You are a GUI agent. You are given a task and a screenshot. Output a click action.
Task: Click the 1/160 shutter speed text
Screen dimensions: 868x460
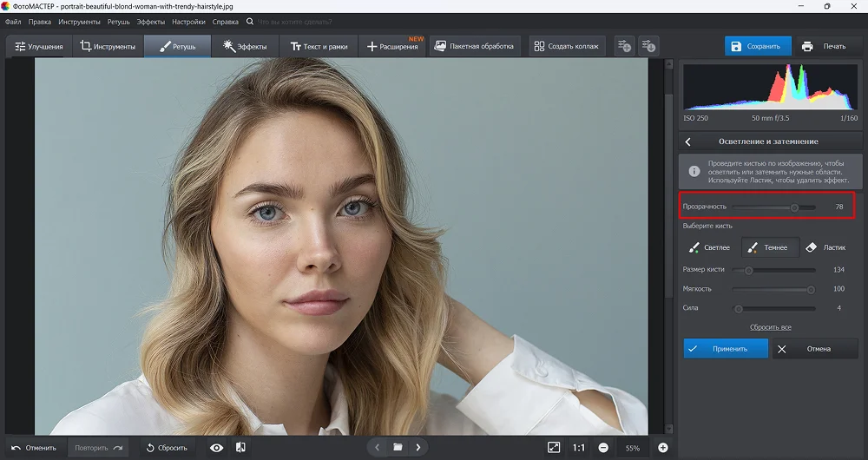(x=847, y=118)
